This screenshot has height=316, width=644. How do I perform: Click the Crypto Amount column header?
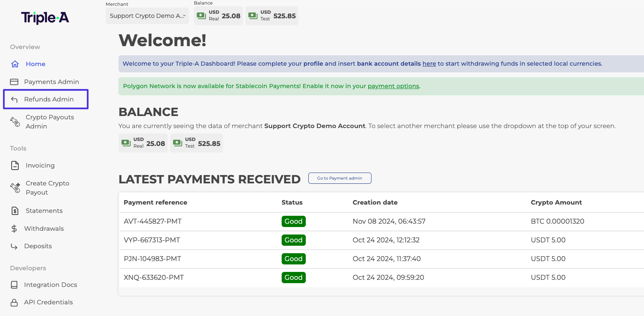pyautogui.click(x=556, y=202)
